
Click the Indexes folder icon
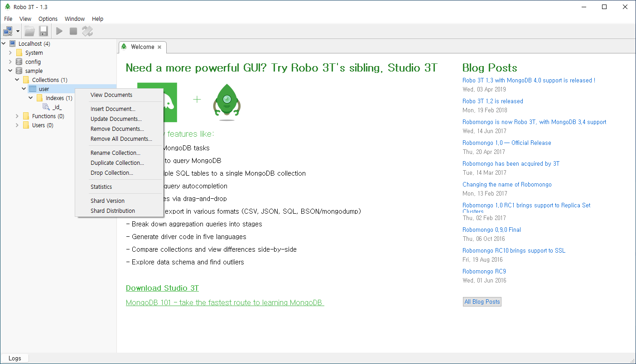coord(39,98)
